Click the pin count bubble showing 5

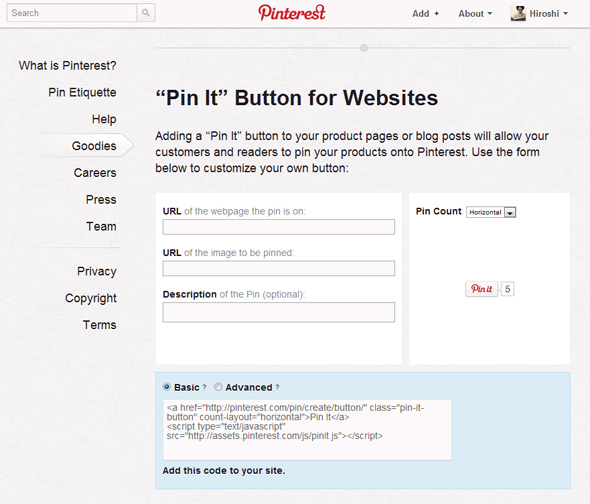(x=507, y=289)
